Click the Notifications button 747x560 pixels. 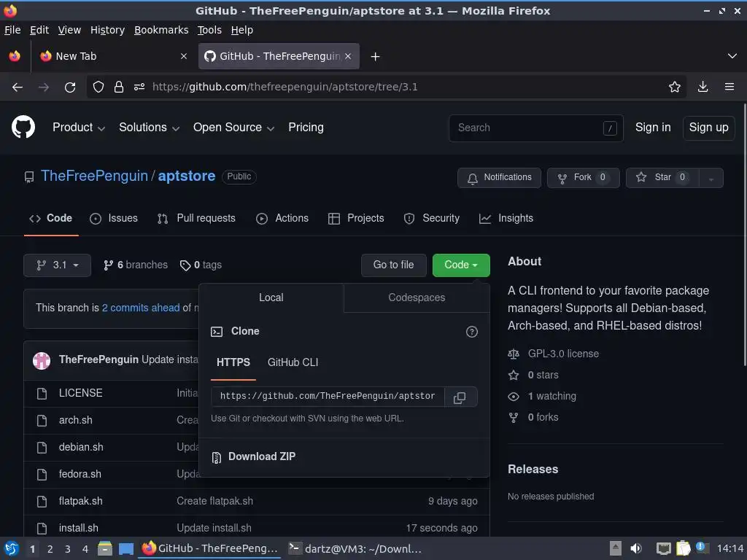pyautogui.click(x=499, y=178)
